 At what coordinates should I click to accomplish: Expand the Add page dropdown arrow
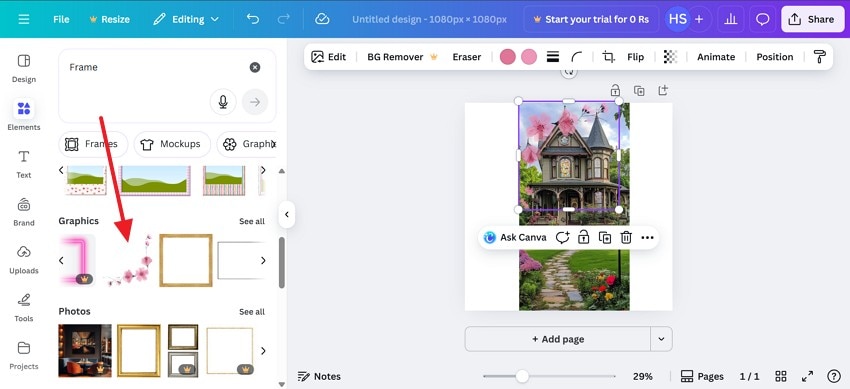[661, 339]
